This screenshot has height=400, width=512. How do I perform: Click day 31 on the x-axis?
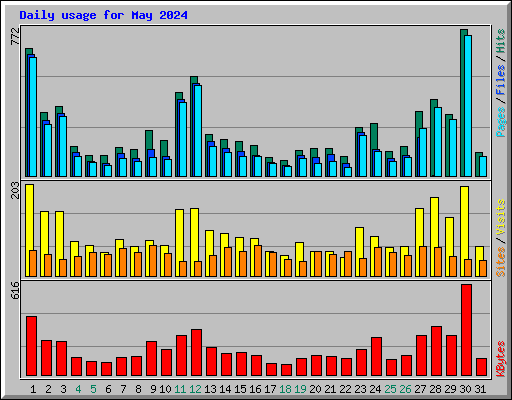(480, 389)
